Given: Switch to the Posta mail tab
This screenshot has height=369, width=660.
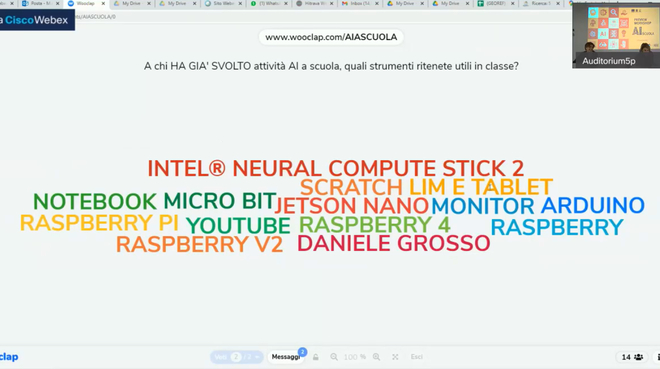Looking at the screenshot, I should click(41, 3).
